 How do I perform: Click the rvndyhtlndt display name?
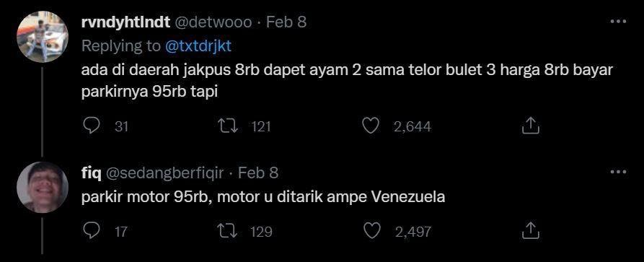(126, 22)
